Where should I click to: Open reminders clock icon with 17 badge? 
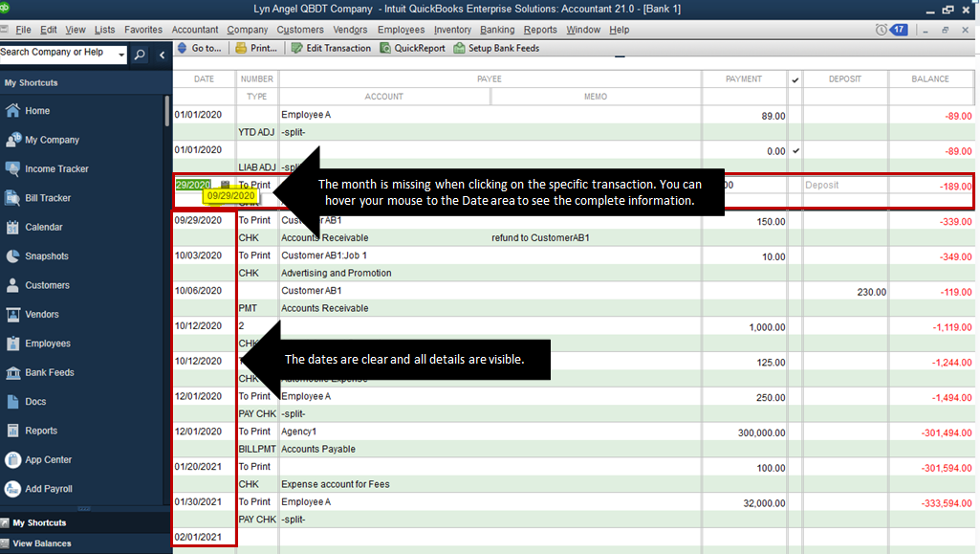[891, 30]
